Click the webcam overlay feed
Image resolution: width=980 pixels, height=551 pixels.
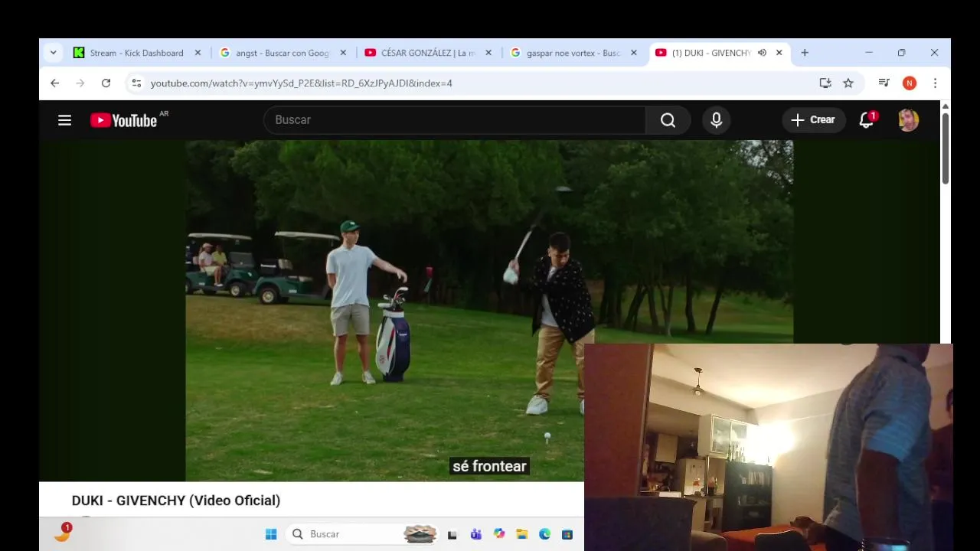[768, 447]
